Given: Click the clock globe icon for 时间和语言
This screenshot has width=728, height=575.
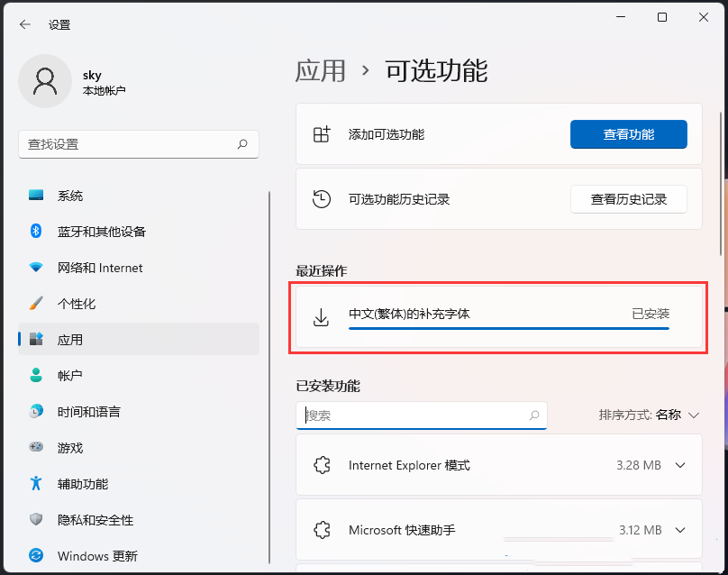Looking at the screenshot, I should point(36,411).
